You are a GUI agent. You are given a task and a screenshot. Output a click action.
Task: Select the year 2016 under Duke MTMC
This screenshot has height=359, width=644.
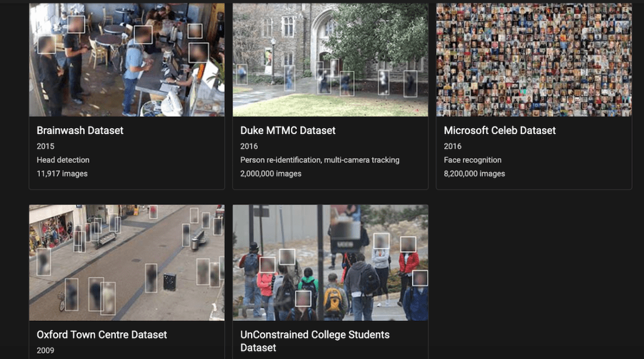249,146
